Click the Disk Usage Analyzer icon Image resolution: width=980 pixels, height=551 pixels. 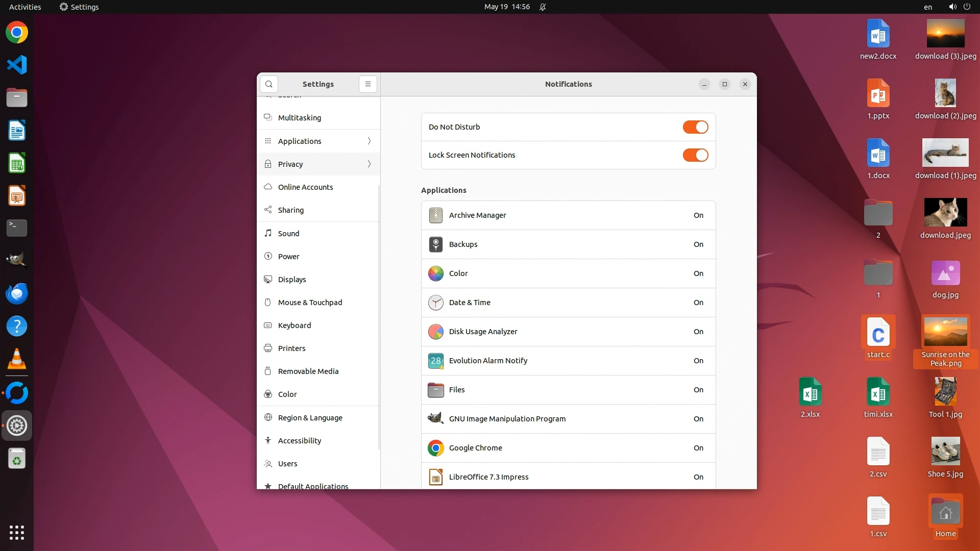pyautogui.click(x=435, y=332)
